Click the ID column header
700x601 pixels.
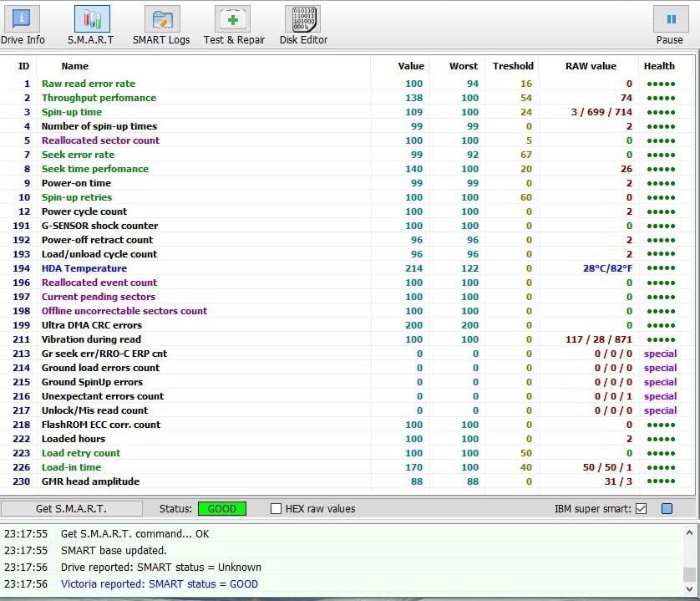point(23,66)
